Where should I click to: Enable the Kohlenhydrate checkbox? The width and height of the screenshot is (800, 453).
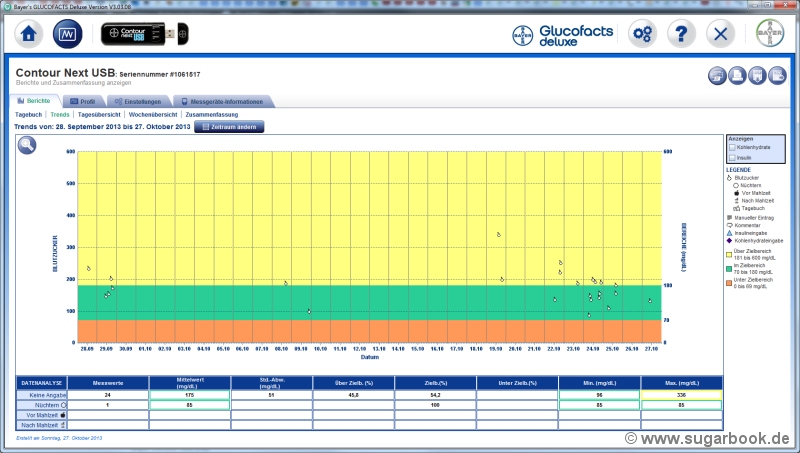pos(732,147)
